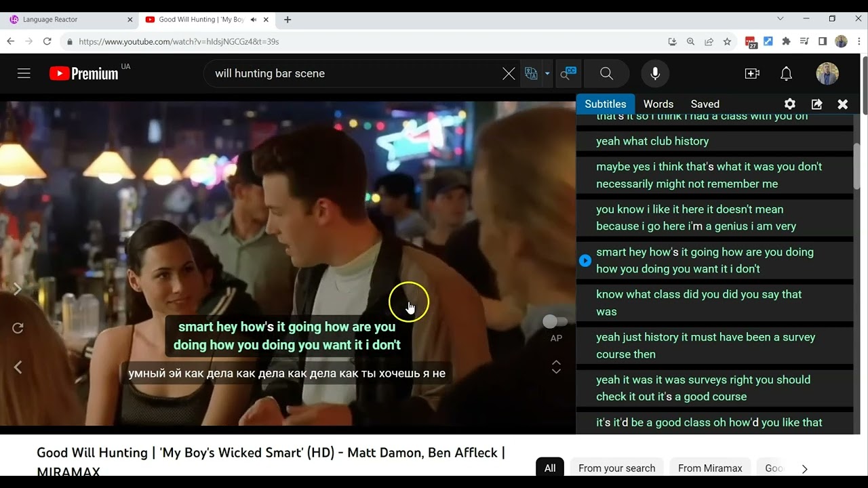Screen dimensions: 868x488
Task: Close the Language Reactor subtitle panel
Action: [843, 104]
